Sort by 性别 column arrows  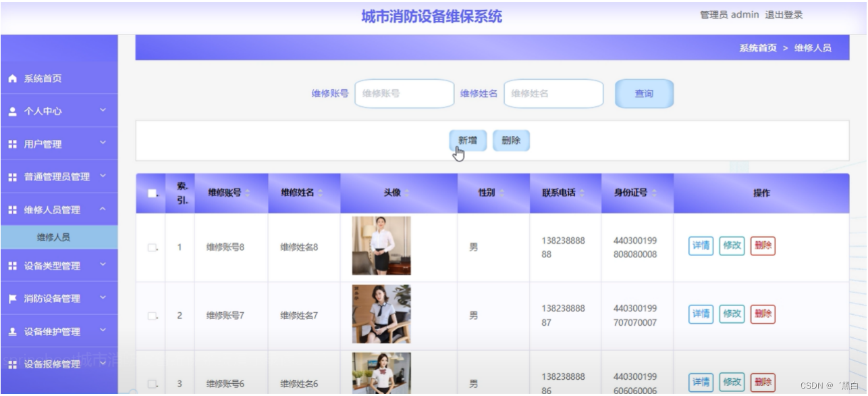tap(501, 193)
